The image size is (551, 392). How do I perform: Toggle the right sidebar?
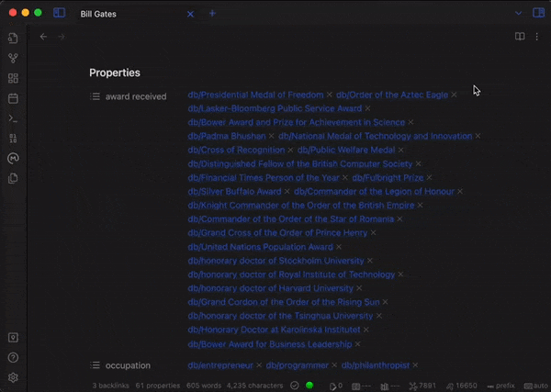coord(538,13)
